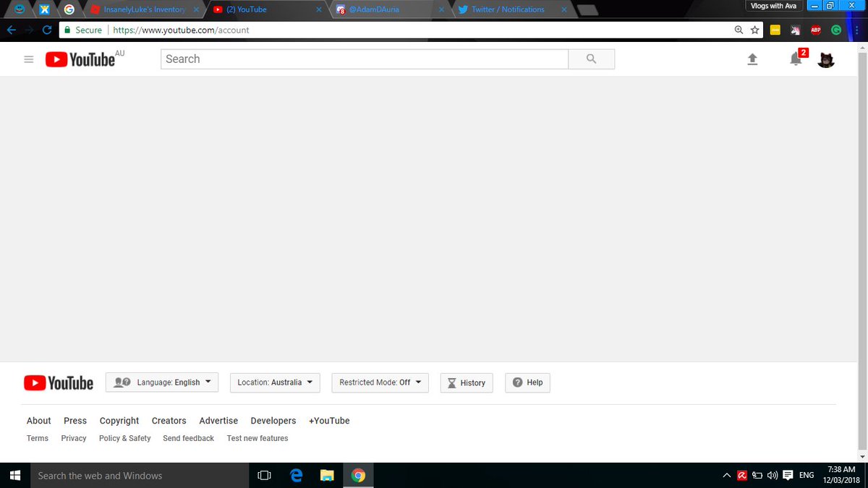Click the footer YouTube logo
868x488 pixels.
pos(59,383)
